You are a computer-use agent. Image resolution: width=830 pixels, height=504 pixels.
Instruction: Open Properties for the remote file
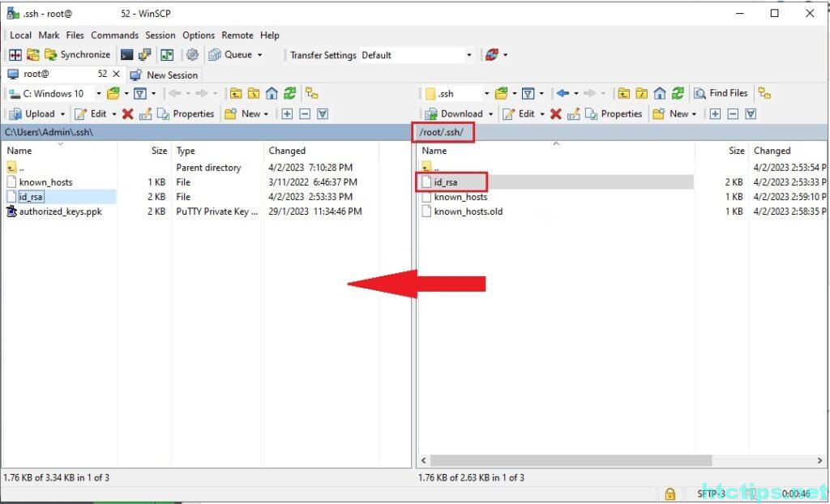coord(614,113)
